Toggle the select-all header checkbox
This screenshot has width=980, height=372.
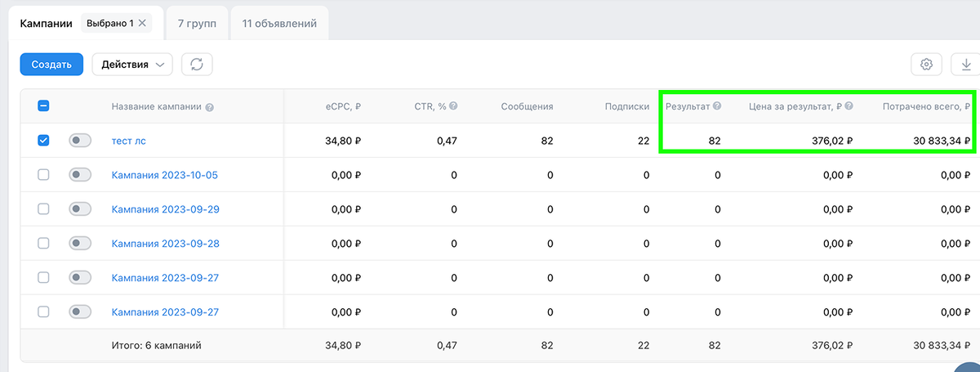44,106
